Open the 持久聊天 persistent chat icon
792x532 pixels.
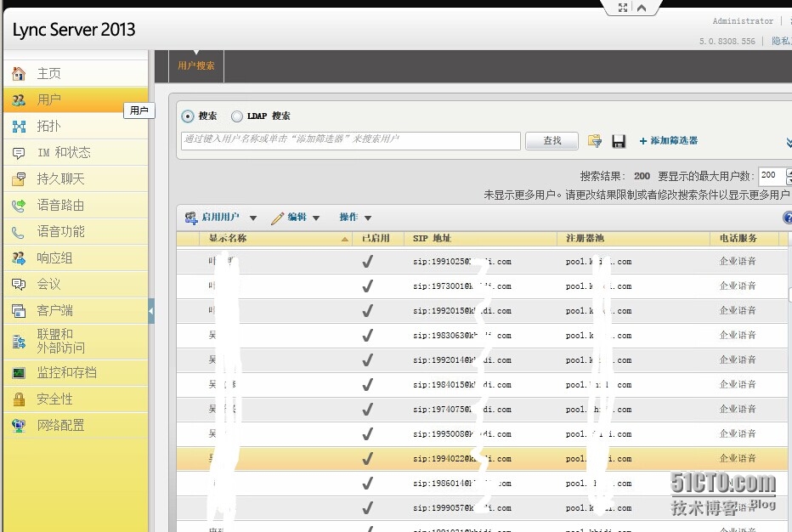19,178
